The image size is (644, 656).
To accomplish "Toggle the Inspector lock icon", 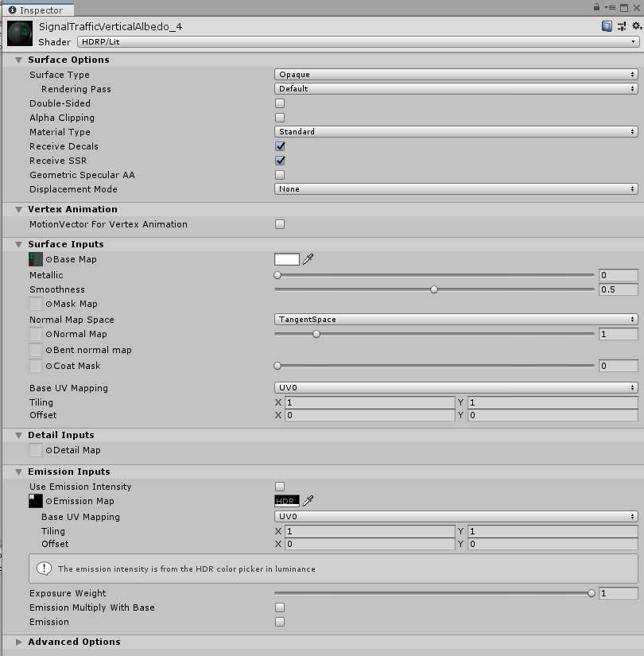I will [x=596, y=7].
